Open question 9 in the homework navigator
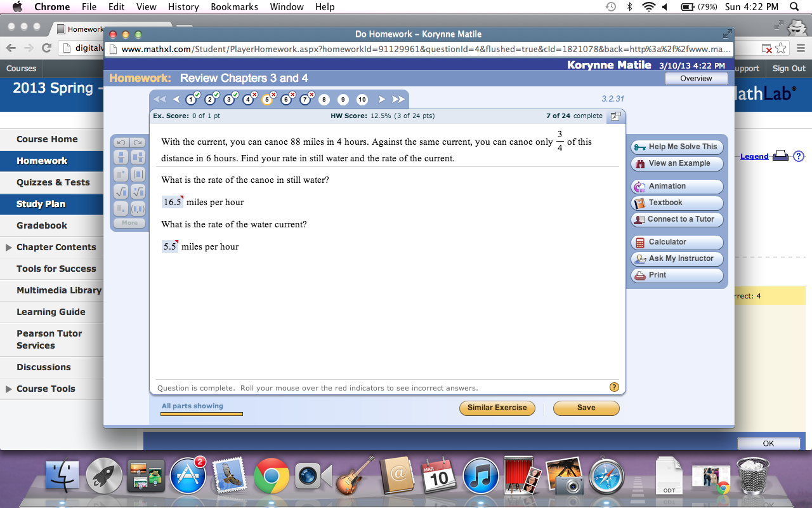The image size is (812, 508). (343, 99)
